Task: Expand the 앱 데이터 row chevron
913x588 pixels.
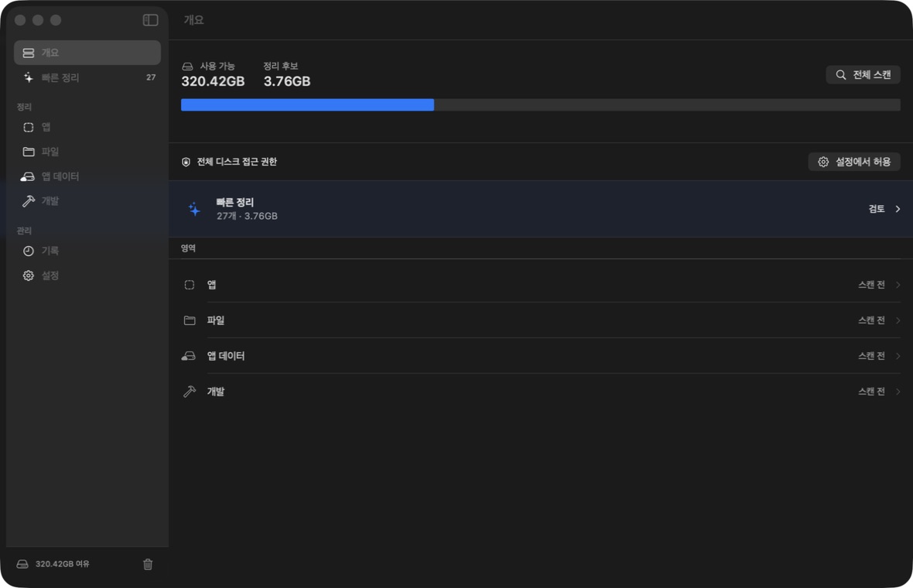Action: click(x=898, y=356)
